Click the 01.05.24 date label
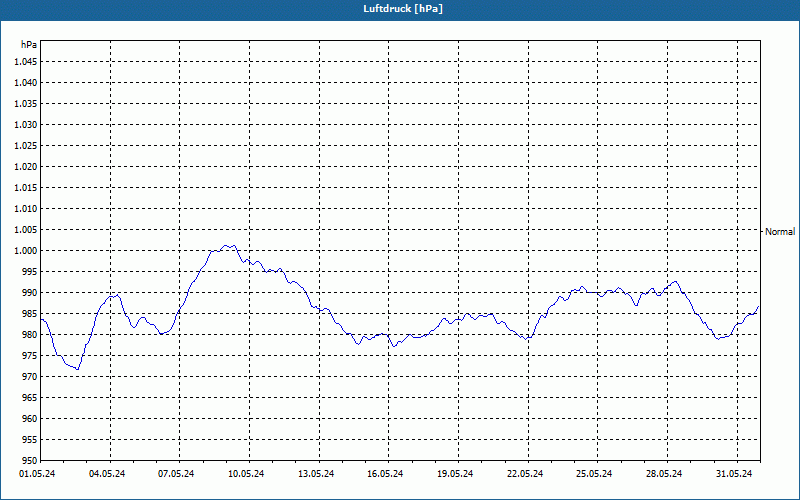The width and height of the screenshot is (800, 500). click(37, 474)
